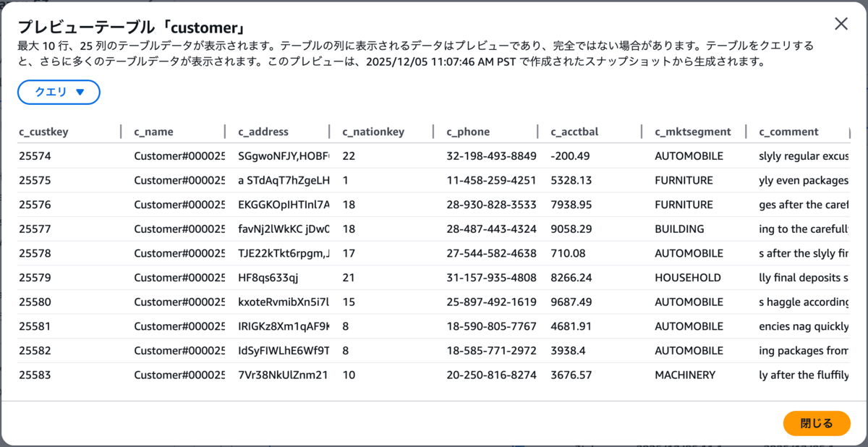Click the MACHINERY market segment cell
Image resolution: width=868 pixels, height=447 pixels.
tap(685, 375)
